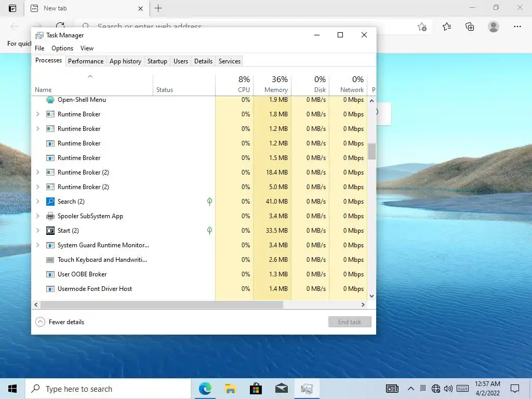The width and height of the screenshot is (532, 399).
Task: Expand the Runtime Broker (2) 5.0 MB group
Action: [37, 187]
